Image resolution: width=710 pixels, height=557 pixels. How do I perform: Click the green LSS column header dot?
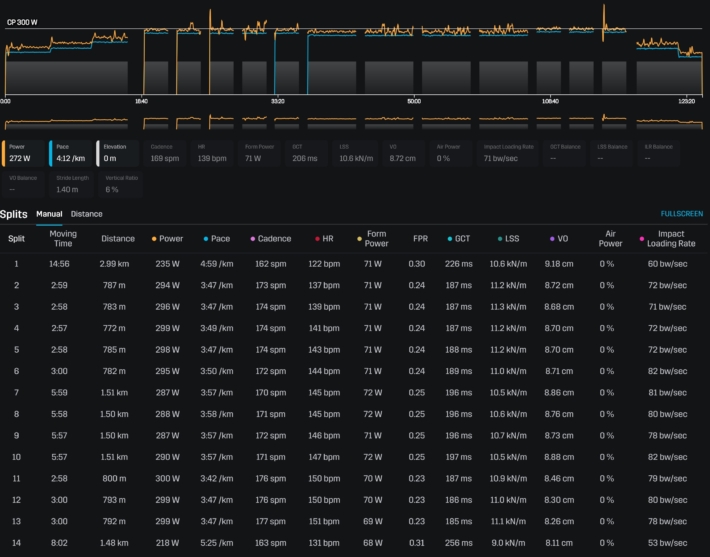[499, 239]
